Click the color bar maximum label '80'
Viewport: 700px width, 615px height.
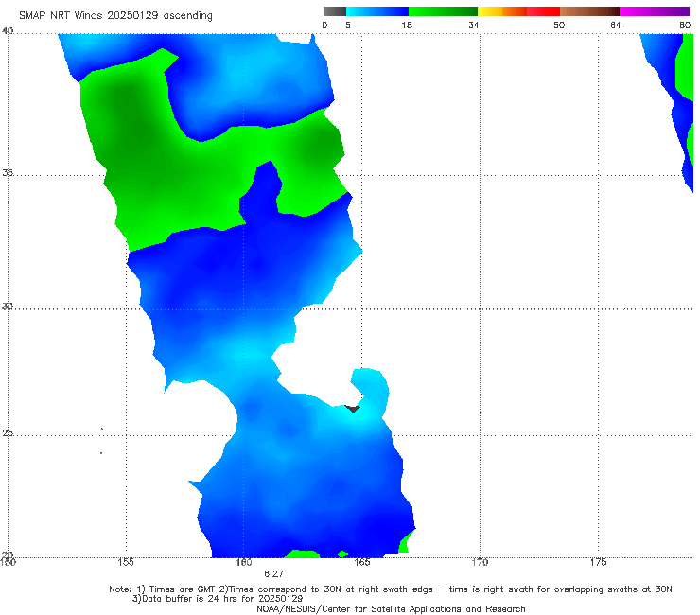(x=685, y=25)
